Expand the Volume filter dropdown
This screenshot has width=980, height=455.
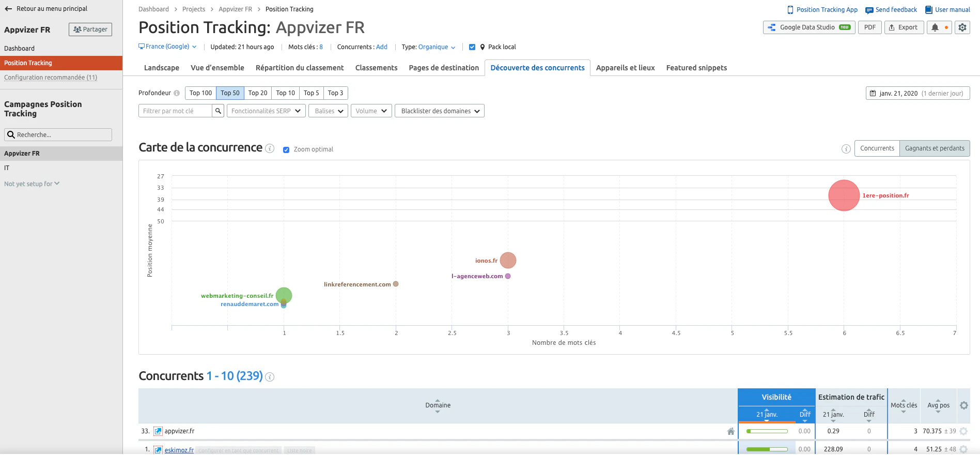[x=371, y=111]
